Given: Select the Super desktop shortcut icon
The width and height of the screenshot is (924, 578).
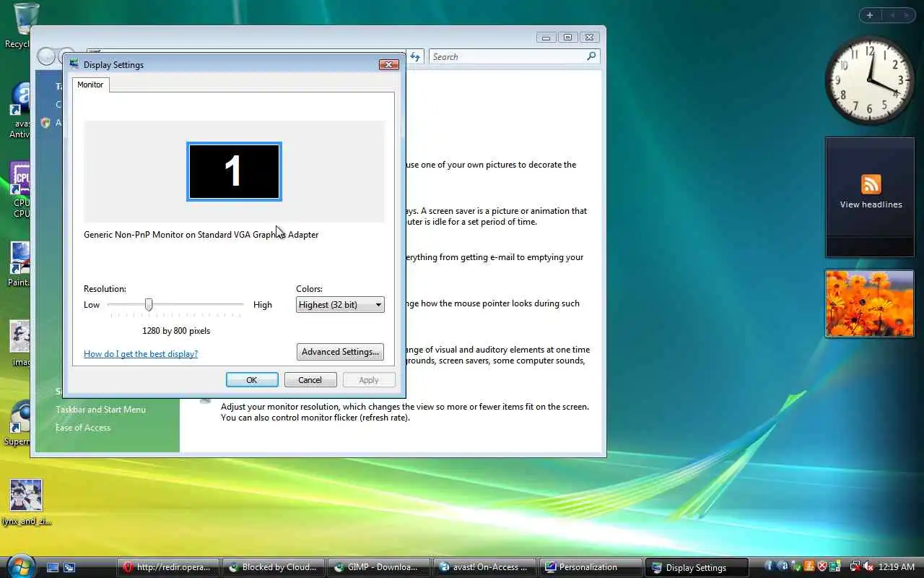Looking at the screenshot, I should [x=17, y=425].
